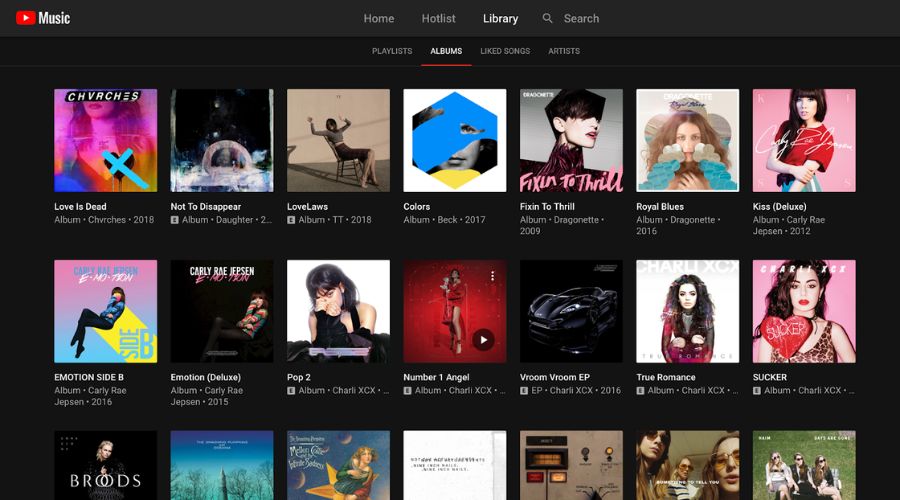Click the Vroom Vroom EP title

pos(554,377)
